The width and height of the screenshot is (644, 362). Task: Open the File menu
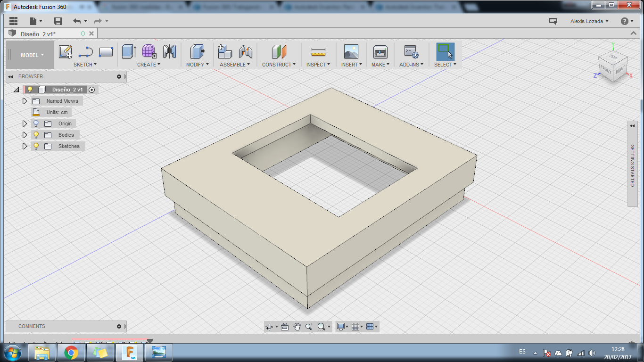[x=36, y=21]
